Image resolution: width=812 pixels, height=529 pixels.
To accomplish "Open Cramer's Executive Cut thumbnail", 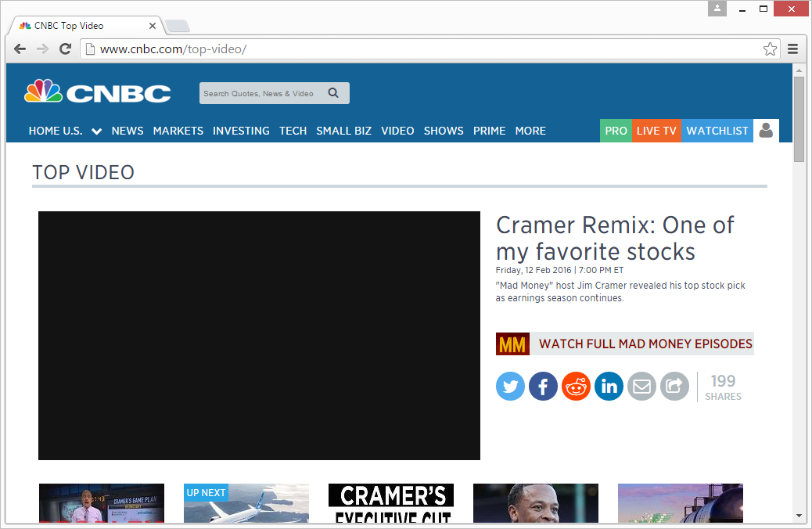I will tap(391, 503).
